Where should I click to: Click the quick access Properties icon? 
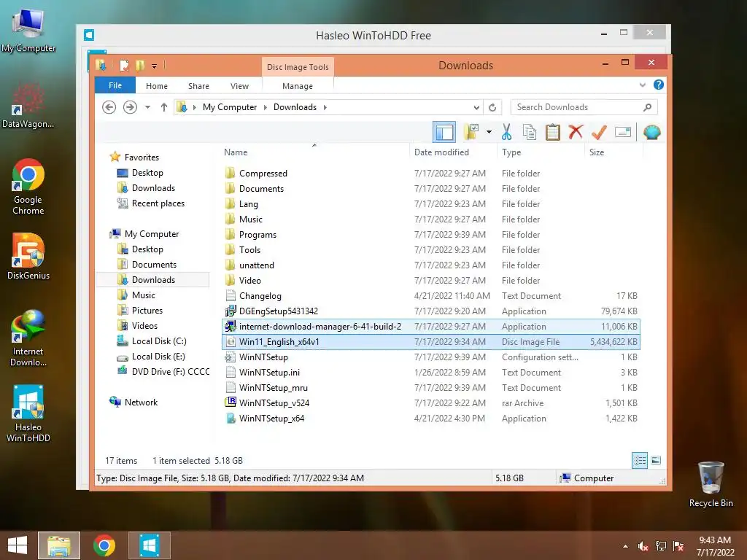124,65
